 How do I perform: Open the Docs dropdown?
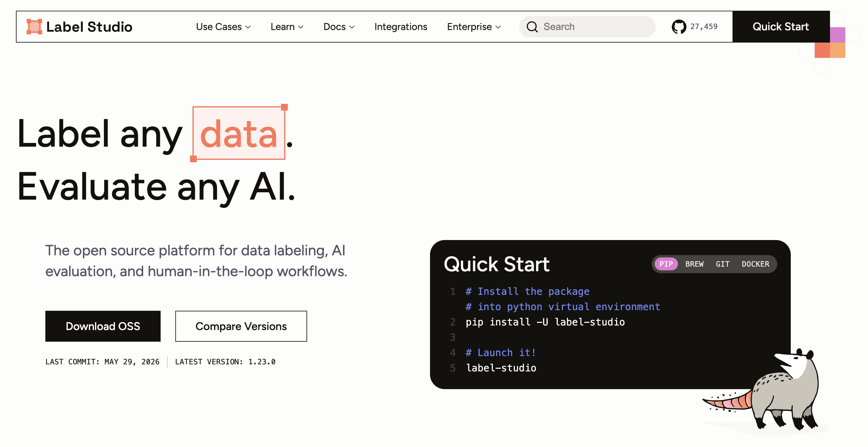coord(339,27)
